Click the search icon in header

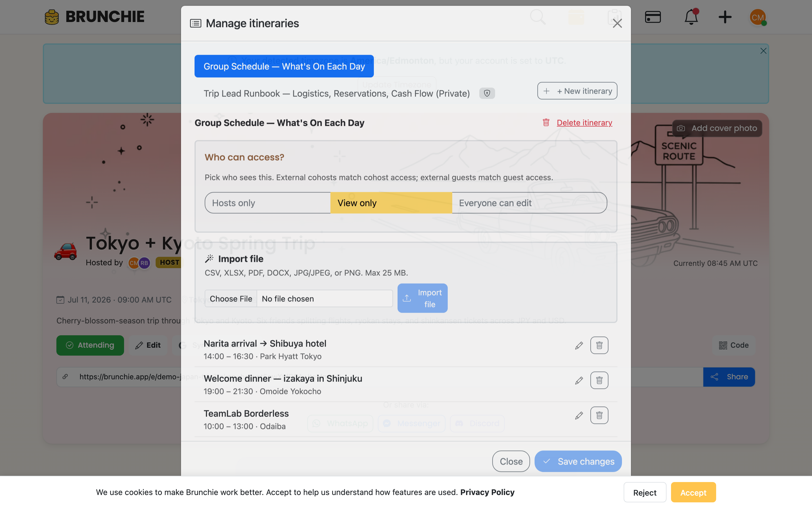[538, 17]
